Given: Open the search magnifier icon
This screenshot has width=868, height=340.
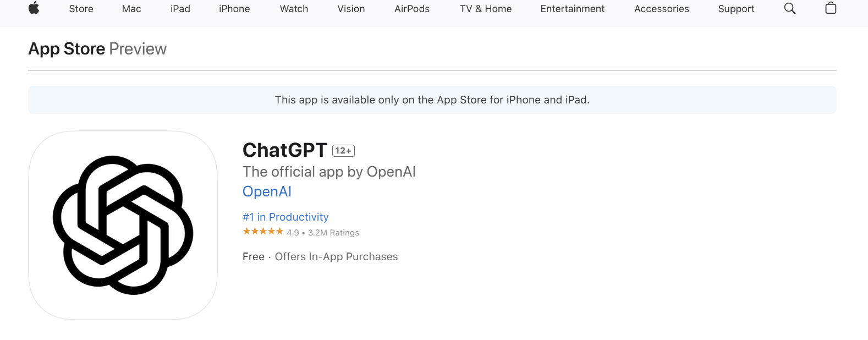Looking at the screenshot, I should tap(790, 8).
